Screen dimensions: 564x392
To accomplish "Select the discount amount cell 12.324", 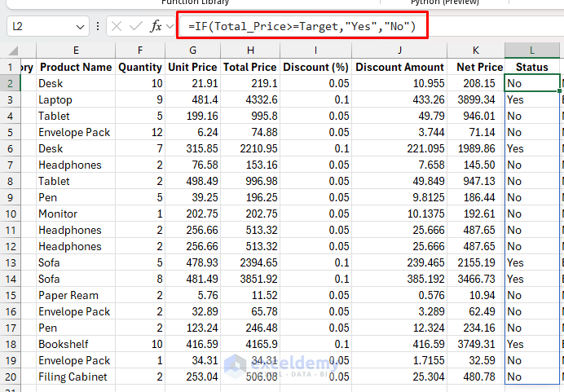I will [x=399, y=328].
